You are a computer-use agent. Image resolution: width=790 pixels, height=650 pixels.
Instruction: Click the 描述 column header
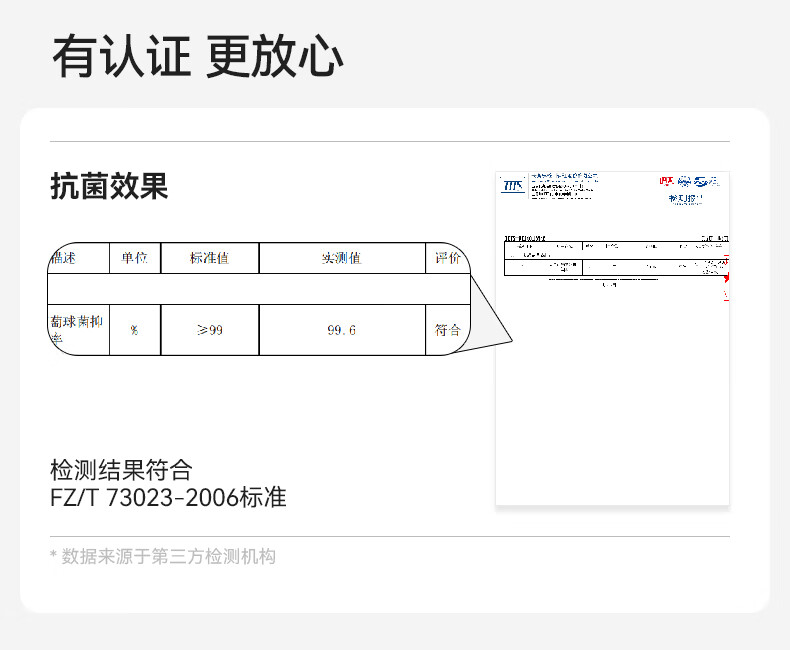click(x=63, y=258)
